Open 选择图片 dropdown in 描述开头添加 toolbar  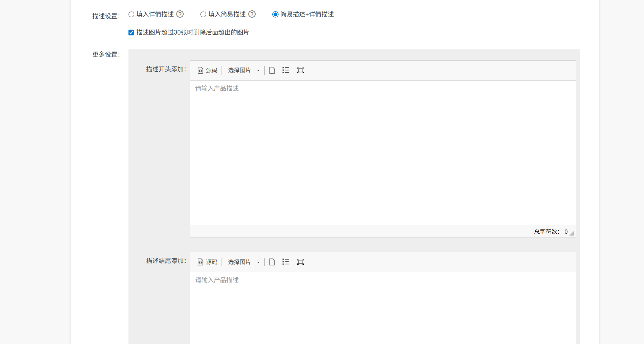point(243,70)
